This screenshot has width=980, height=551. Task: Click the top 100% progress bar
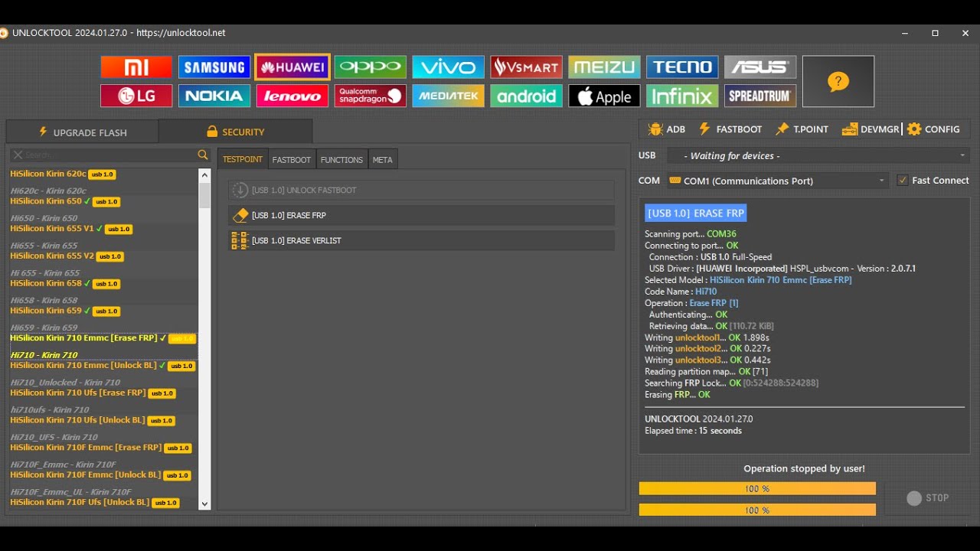[x=757, y=488]
